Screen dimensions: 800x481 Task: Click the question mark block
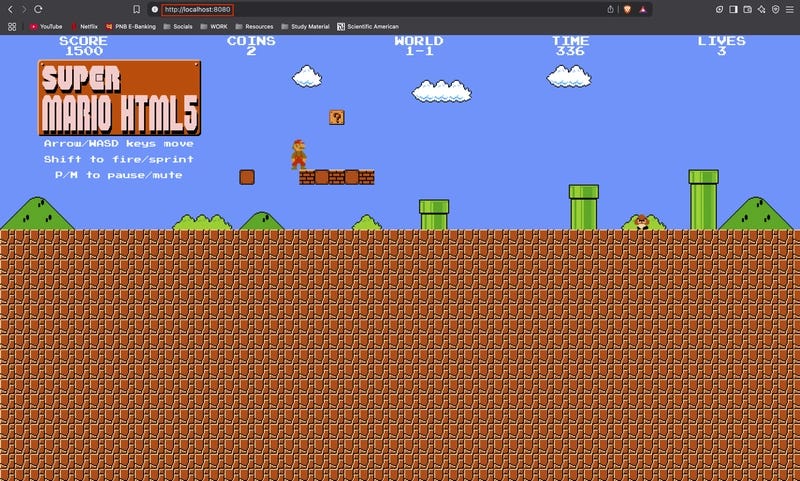click(x=337, y=117)
